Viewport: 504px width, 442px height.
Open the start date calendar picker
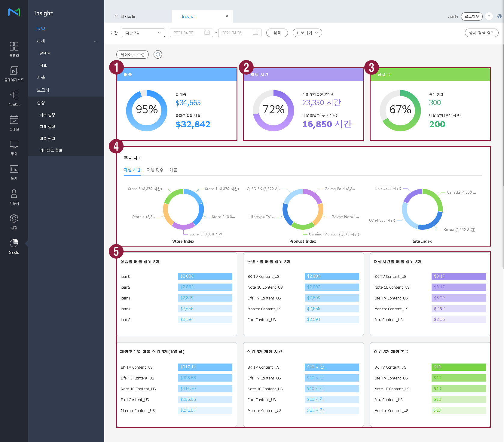[207, 33]
